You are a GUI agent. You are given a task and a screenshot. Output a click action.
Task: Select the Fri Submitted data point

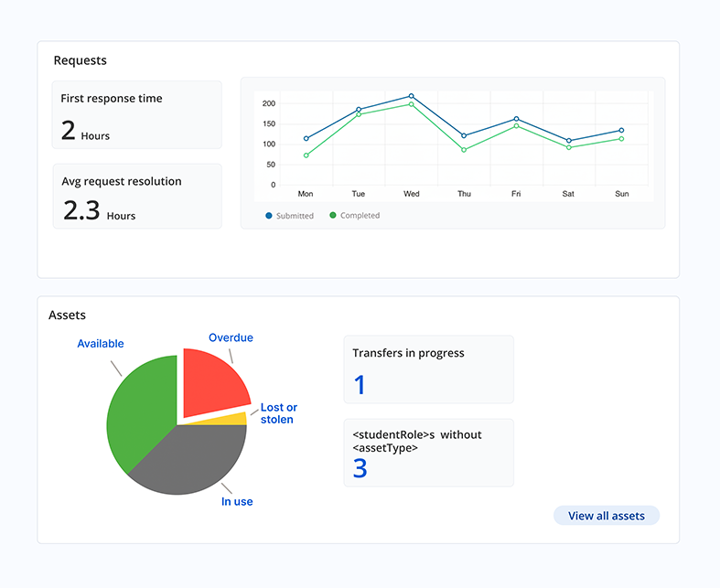click(x=516, y=119)
